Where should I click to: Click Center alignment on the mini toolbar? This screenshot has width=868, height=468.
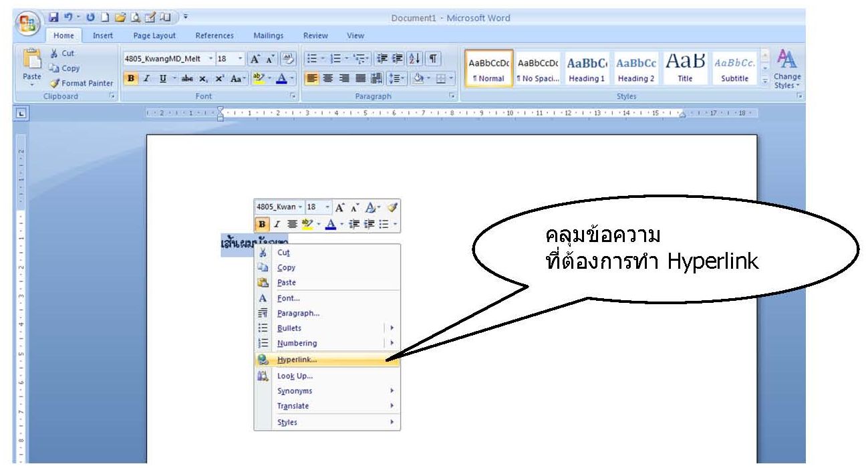tap(293, 223)
